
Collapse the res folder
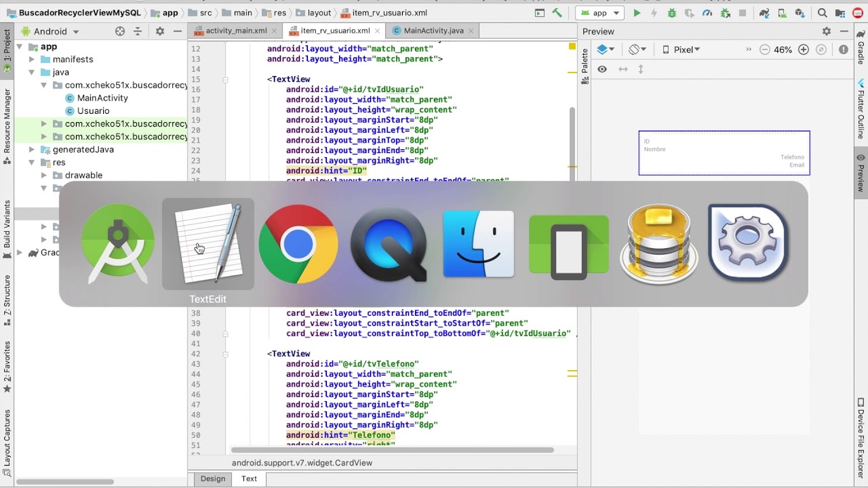tap(32, 163)
